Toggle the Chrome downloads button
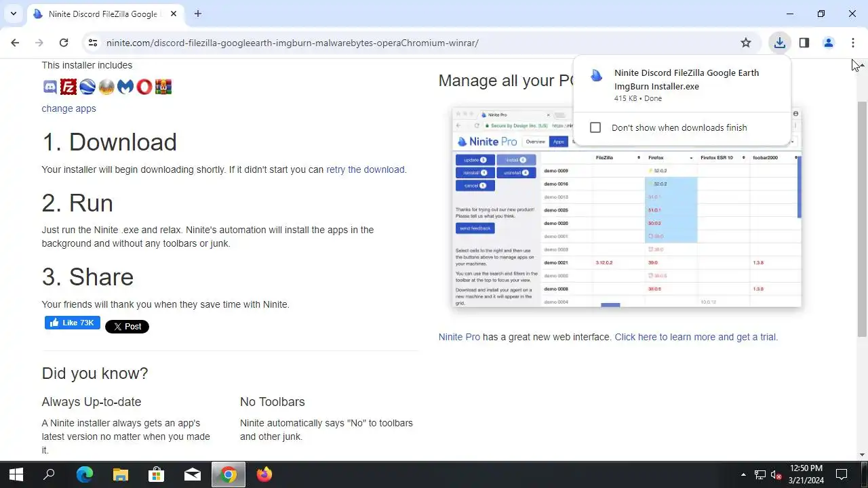The height and width of the screenshot is (488, 868). pos(780,43)
